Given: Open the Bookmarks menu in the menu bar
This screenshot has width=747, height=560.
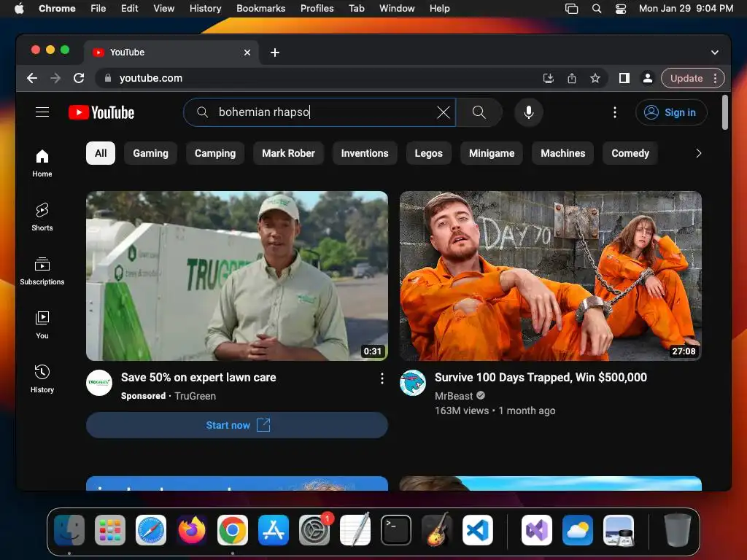Looking at the screenshot, I should pyautogui.click(x=260, y=9).
